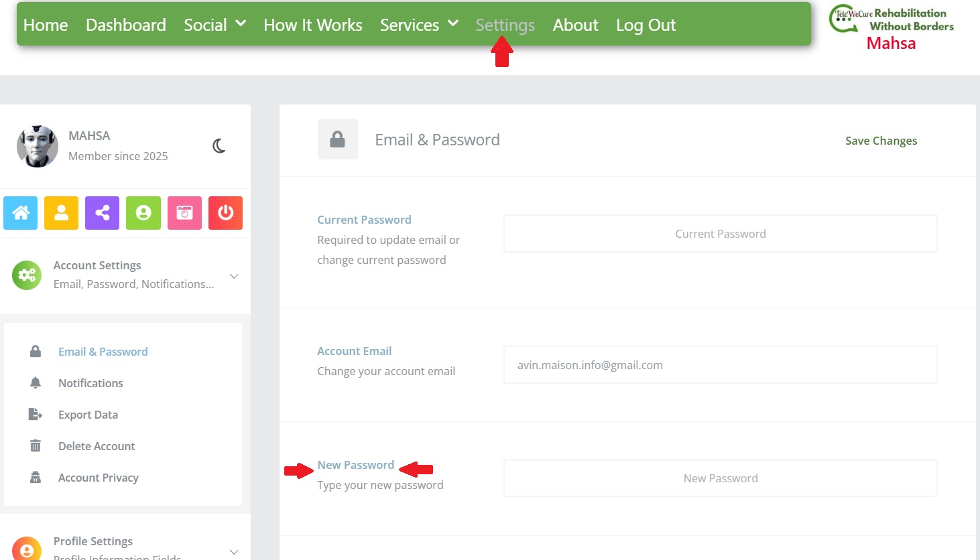Click Log Out in the navigation bar
Screen dimensions: 980x560
(646, 25)
